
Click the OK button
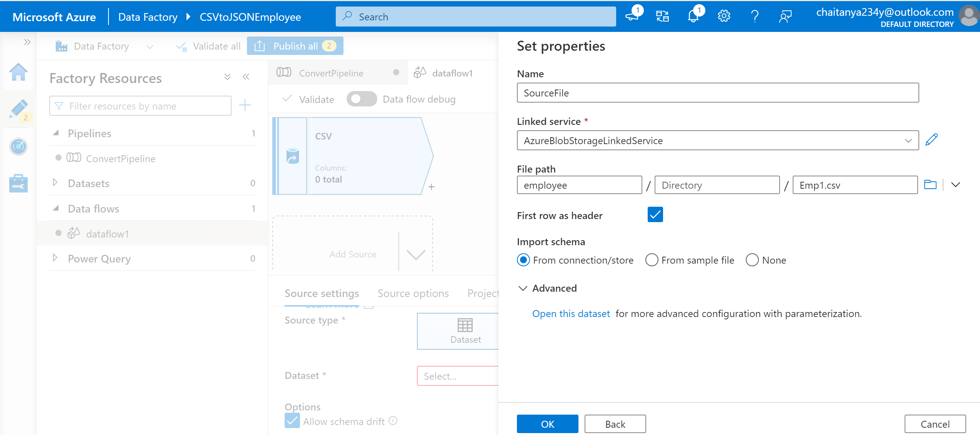pyautogui.click(x=547, y=424)
